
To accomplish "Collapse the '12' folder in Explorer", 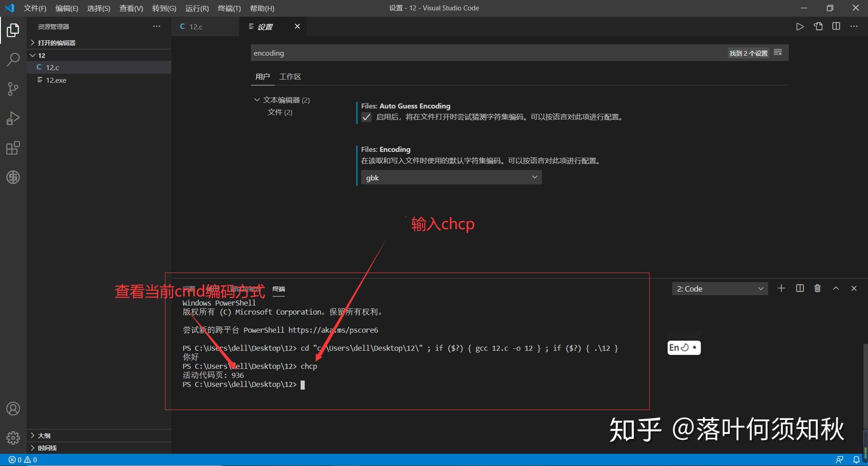I will pos(33,55).
